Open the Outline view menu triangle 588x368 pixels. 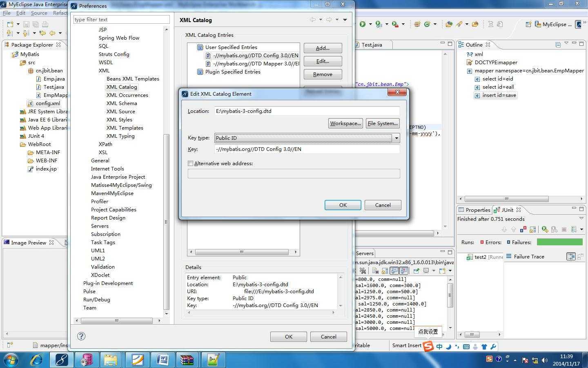point(566,43)
